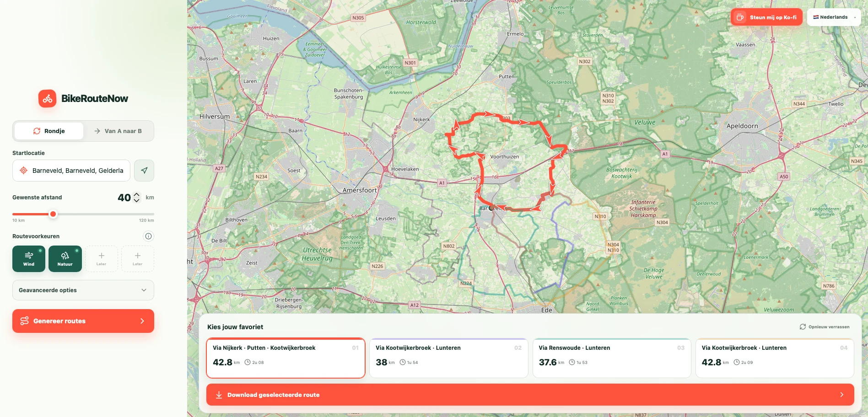Click the first Later plus tile
868x417 pixels.
pyautogui.click(x=102, y=259)
